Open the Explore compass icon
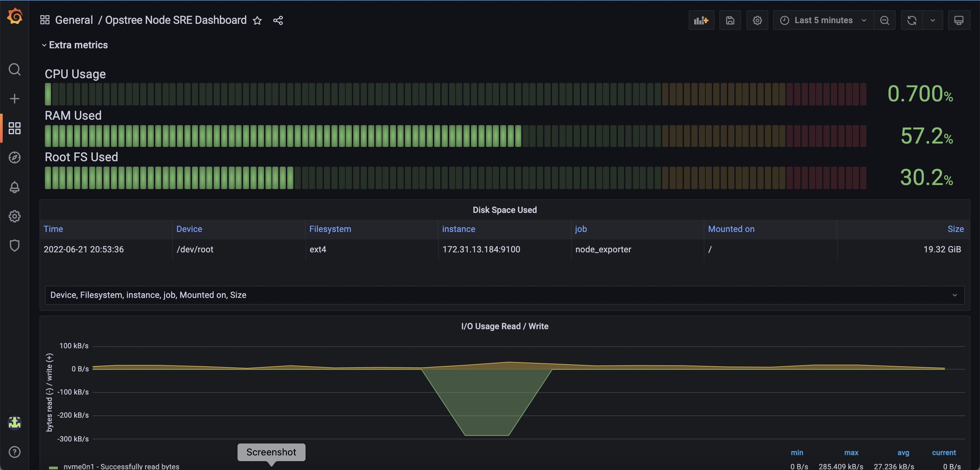This screenshot has height=470, width=980. [14, 157]
